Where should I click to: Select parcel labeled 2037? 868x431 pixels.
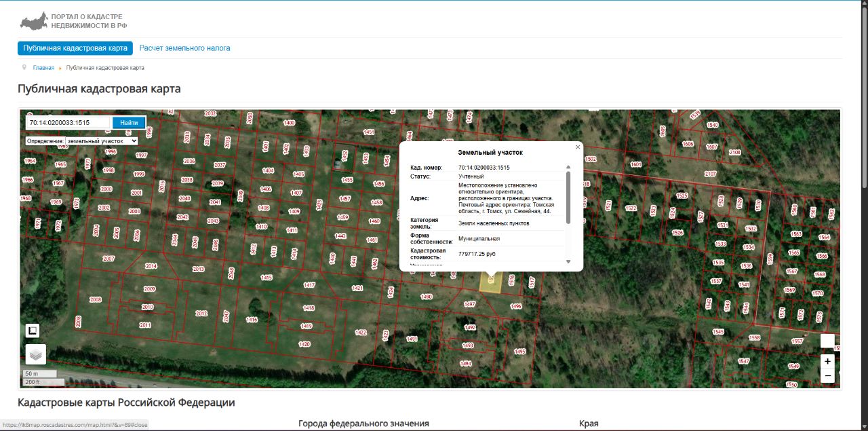pos(219,165)
